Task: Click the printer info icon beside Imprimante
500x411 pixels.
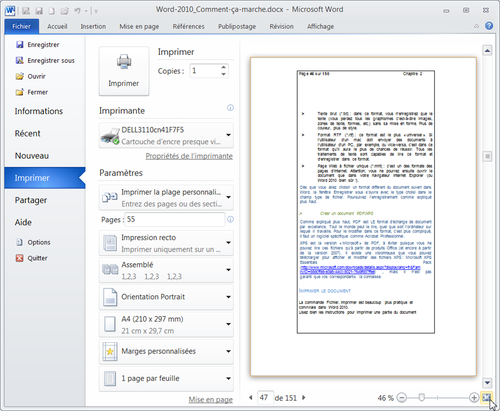Action: 230,108
